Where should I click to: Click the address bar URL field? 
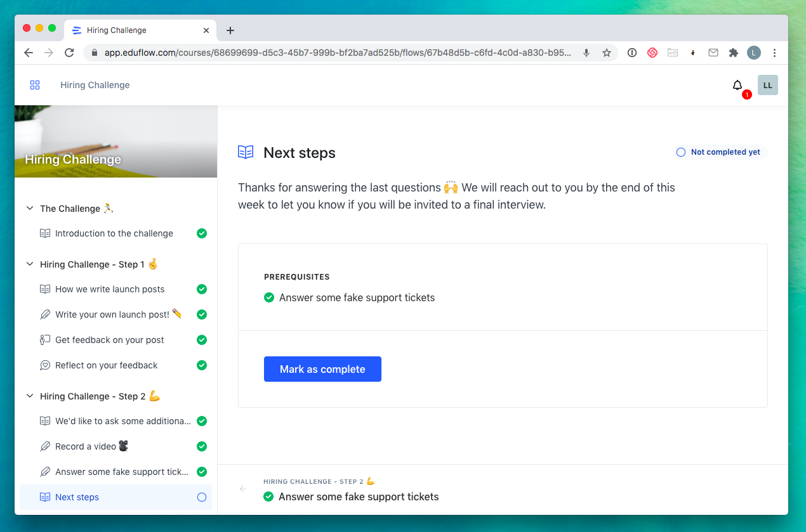(340, 53)
